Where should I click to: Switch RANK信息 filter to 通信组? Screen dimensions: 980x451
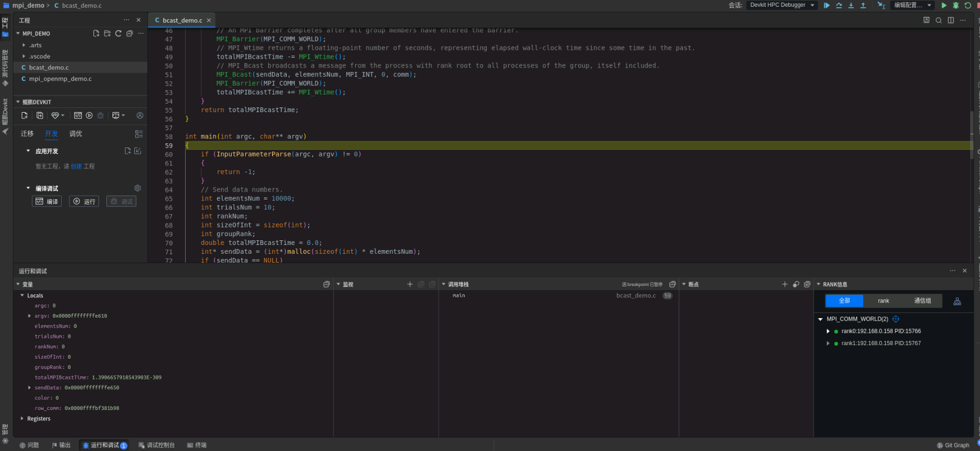922,301
